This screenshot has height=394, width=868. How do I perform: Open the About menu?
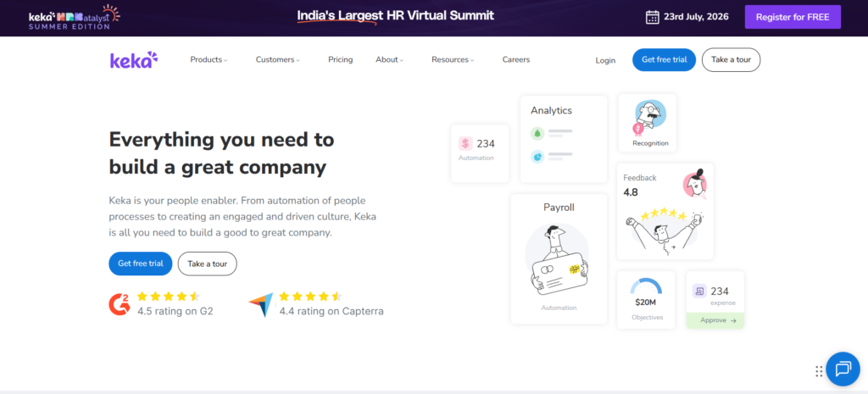click(x=390, y=60)
